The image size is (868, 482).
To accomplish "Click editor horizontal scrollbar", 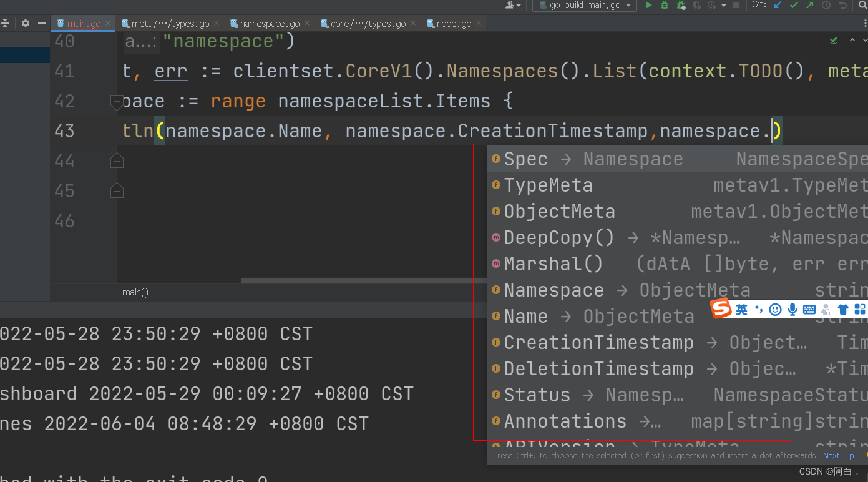I will [x=364, y=280].
